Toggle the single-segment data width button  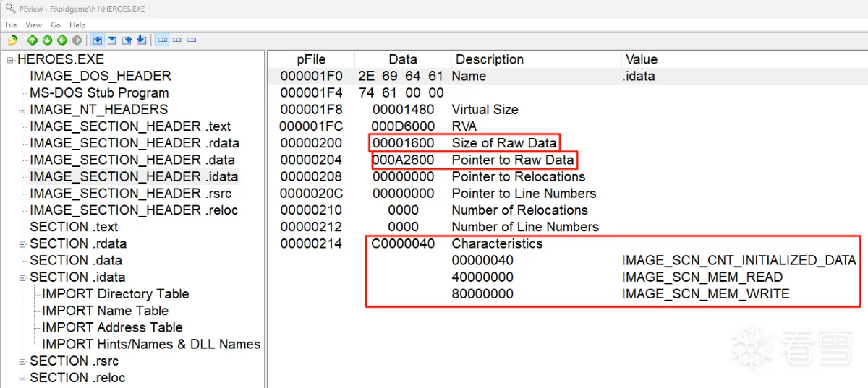[x=192, y=40]
